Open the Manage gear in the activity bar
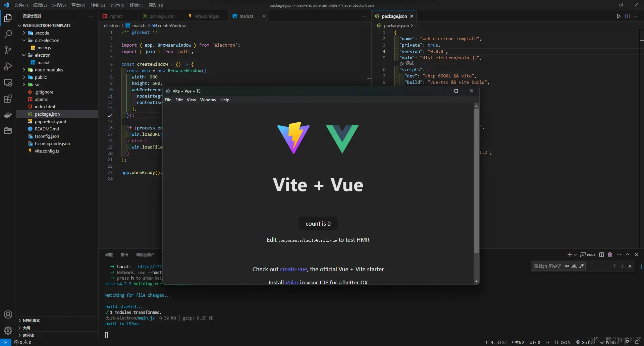Screen dimensions: 644x346 [x=8, y=331]
